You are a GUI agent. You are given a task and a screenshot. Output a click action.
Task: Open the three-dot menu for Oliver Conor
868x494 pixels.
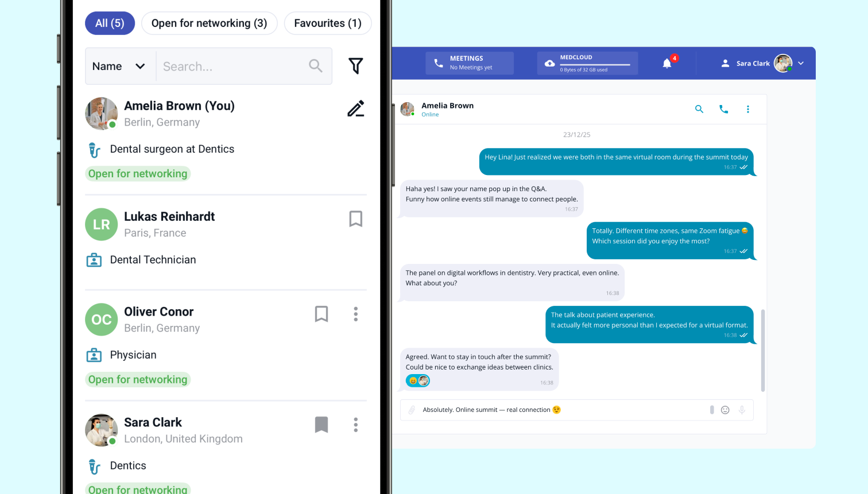coord(356,314)
